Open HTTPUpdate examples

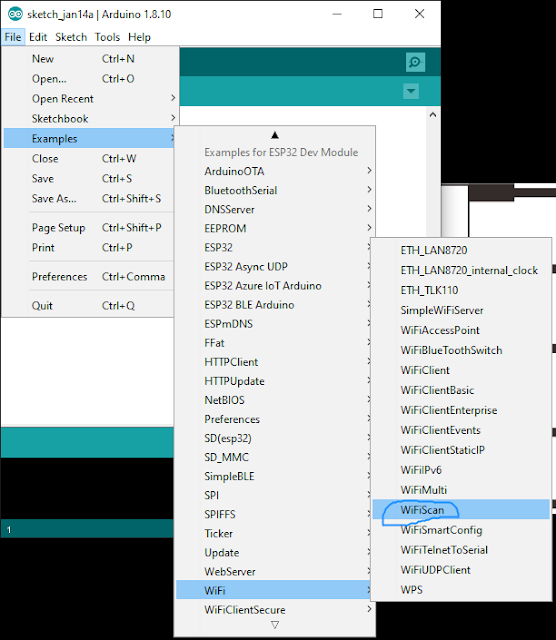click(x=274, y=381)
